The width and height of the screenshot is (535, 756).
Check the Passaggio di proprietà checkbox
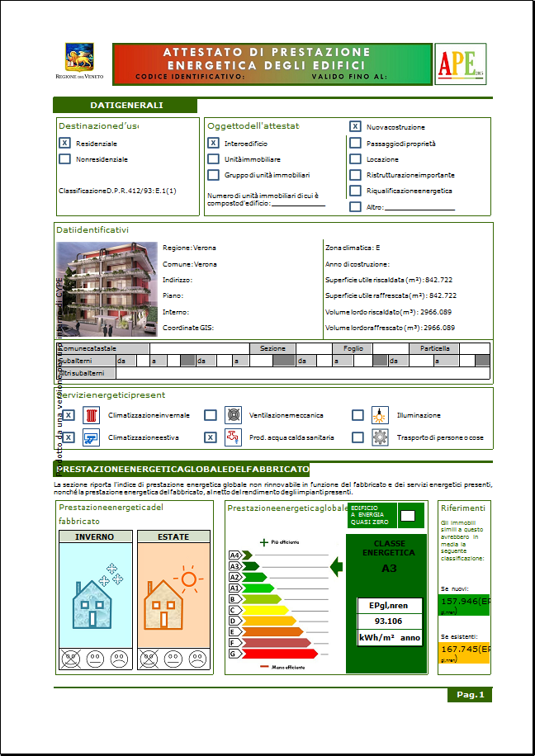pyautogui.click(x=355, y=144)
